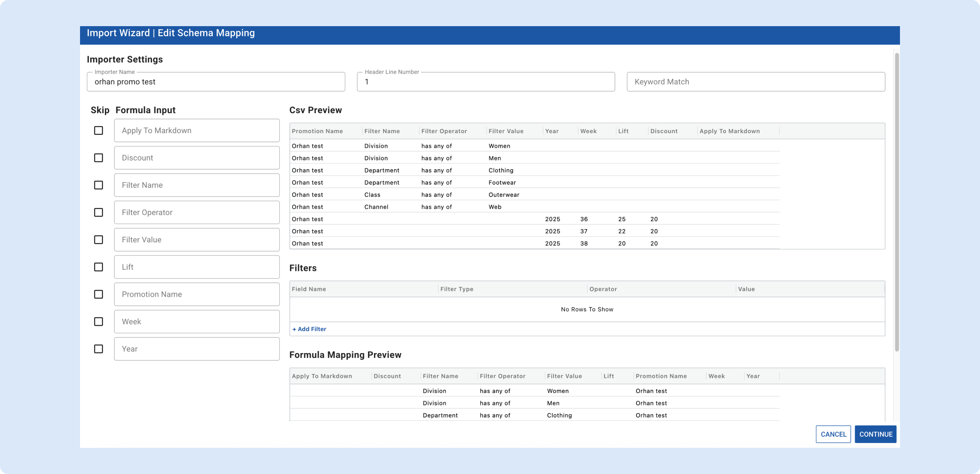Viewport: 980px width, 474px height.
Task: Click the Keyword Match input
Action: (x=756, y=82)
